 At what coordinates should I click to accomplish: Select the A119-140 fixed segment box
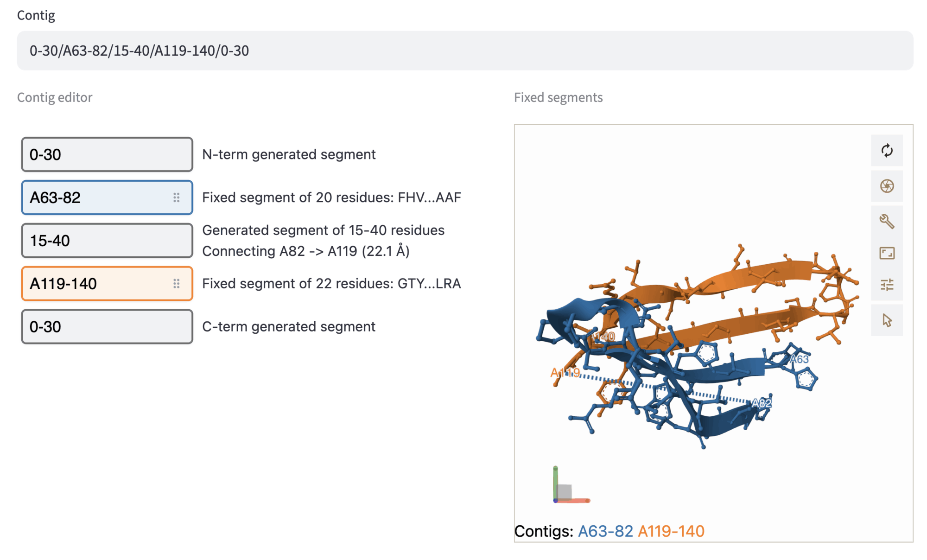(x=97, y=284)
